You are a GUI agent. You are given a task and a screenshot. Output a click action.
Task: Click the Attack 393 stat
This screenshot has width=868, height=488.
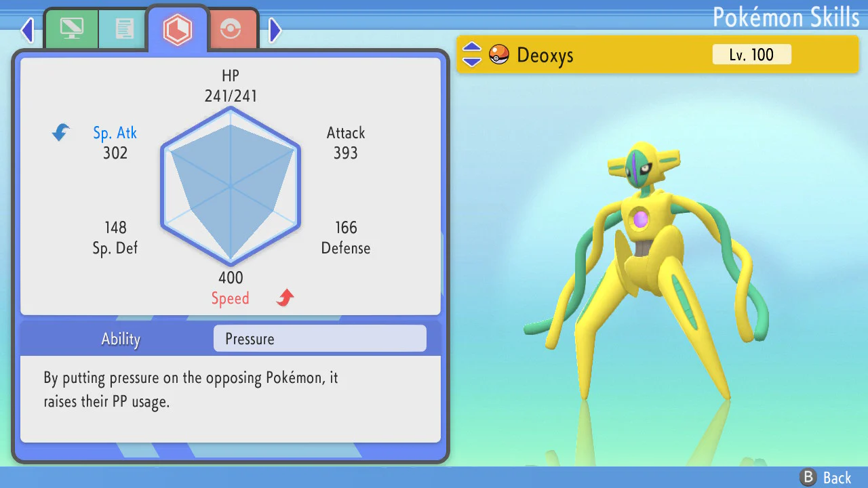[x=346, y=142]
